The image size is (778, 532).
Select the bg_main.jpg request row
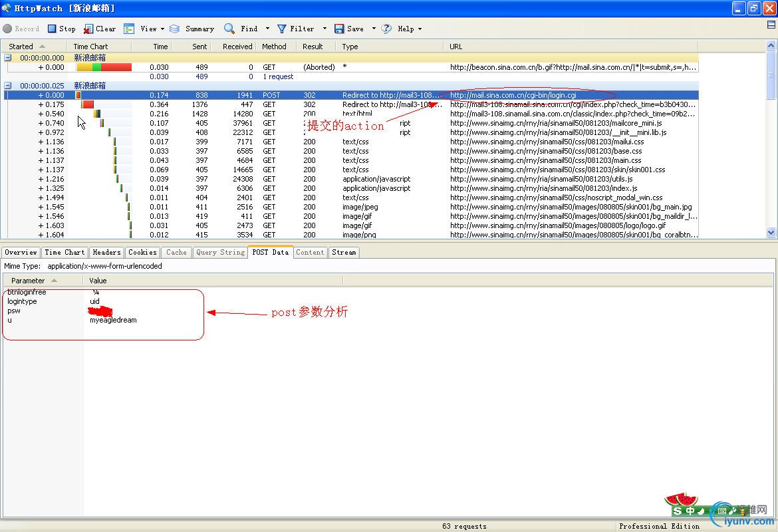click(351, 207)
